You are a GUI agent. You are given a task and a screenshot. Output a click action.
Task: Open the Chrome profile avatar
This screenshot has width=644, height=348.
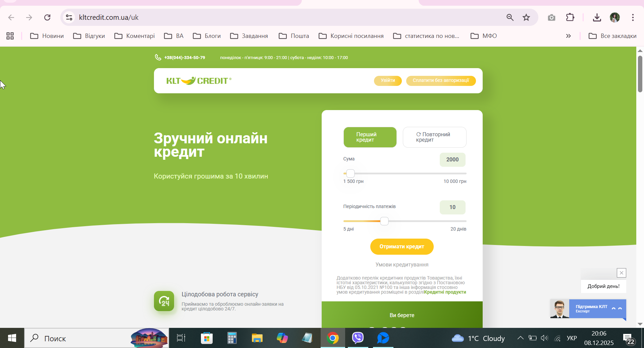(615, 17)
